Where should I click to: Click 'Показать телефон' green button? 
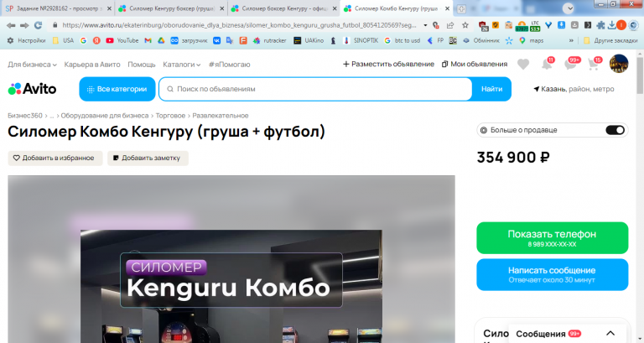(x=552, y=238)
